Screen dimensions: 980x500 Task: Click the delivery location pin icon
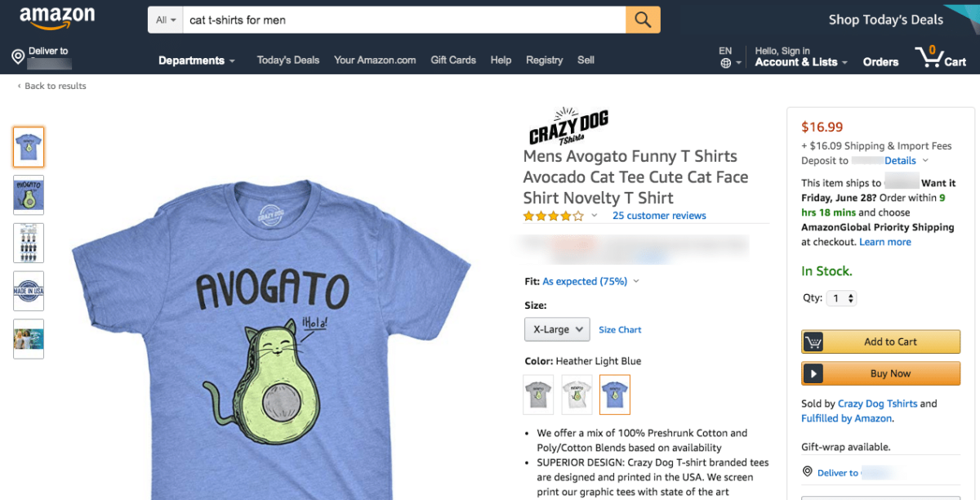tap(18, 56)
